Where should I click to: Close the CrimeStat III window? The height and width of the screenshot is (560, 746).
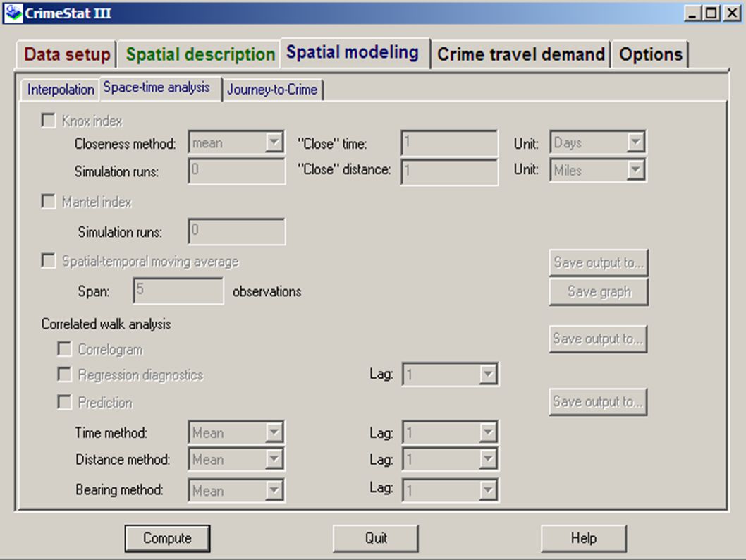point(732,13)
